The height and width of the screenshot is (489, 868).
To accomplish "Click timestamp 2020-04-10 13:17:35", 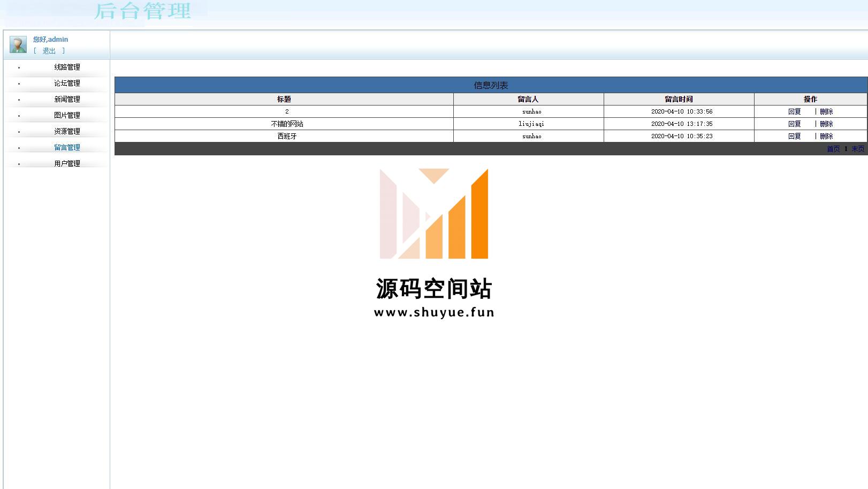I will tap(682, 124).
